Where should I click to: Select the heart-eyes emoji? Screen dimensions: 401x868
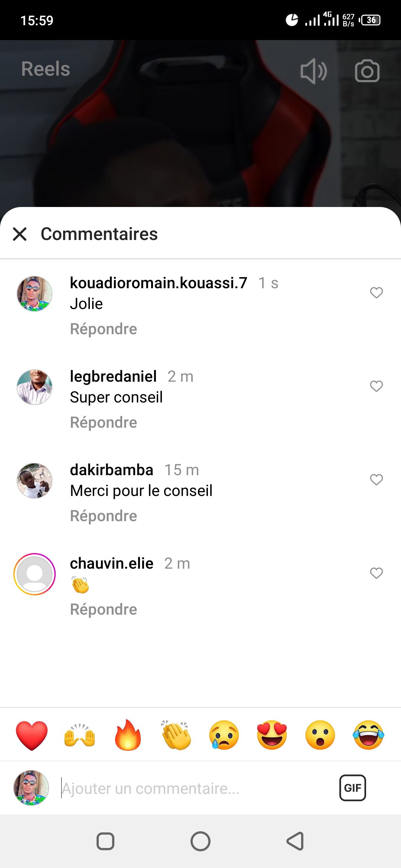coord(272,735)
